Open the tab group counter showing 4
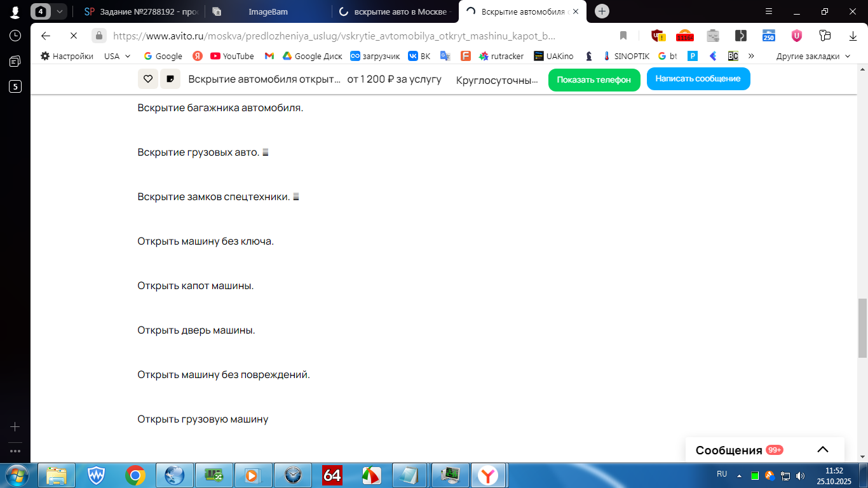 (x=41, y=11)
